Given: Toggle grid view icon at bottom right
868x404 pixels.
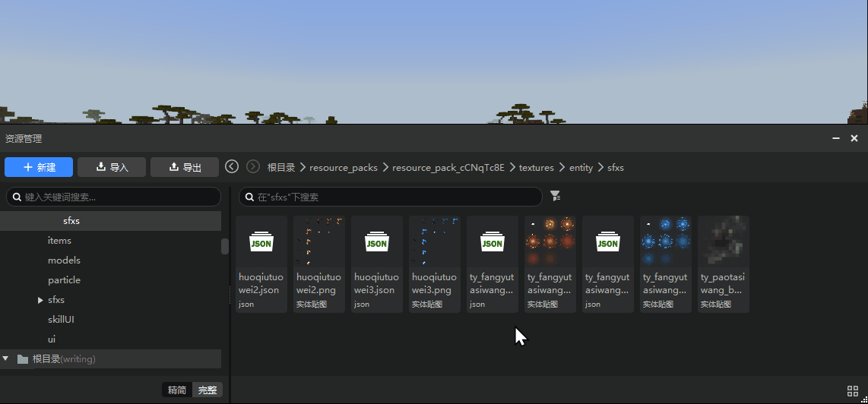Looking at the screenshot, I should click(853, 391).
